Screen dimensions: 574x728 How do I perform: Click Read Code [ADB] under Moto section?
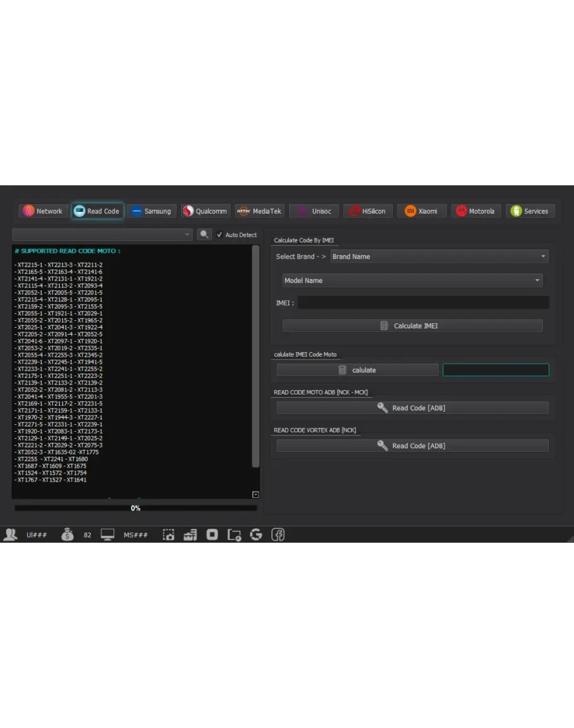click(x=412, y=408)
